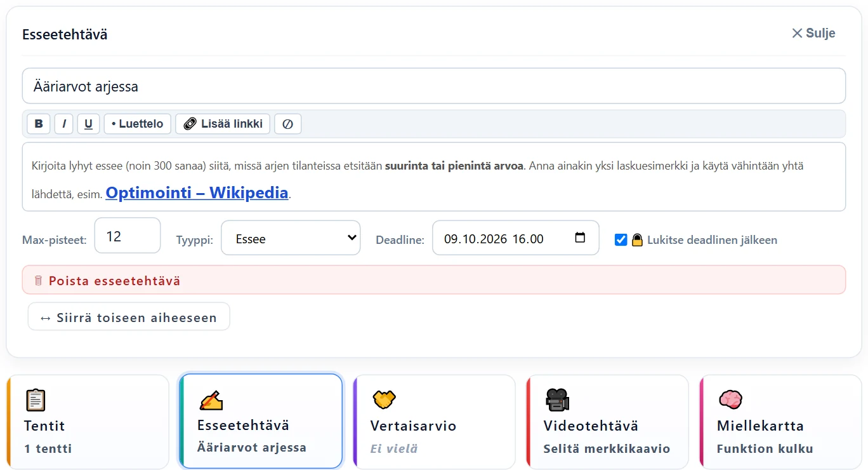The height and width of the screenshot is (470, 868).
Task: Click 'Ääriarvot arjessa' subtitle on essay card
Action: (x=252, y=447)
